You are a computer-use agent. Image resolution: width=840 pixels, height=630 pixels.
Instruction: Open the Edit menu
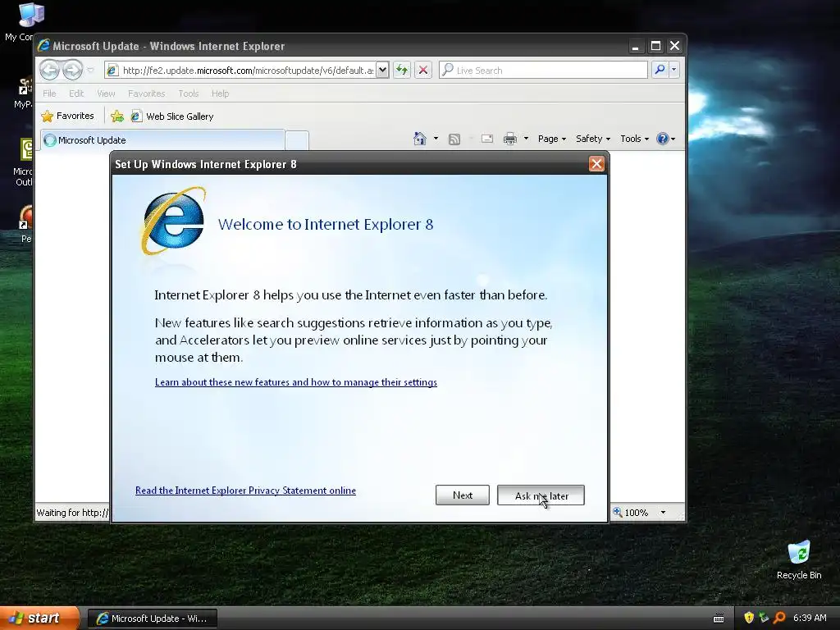[x=76, y=94]
